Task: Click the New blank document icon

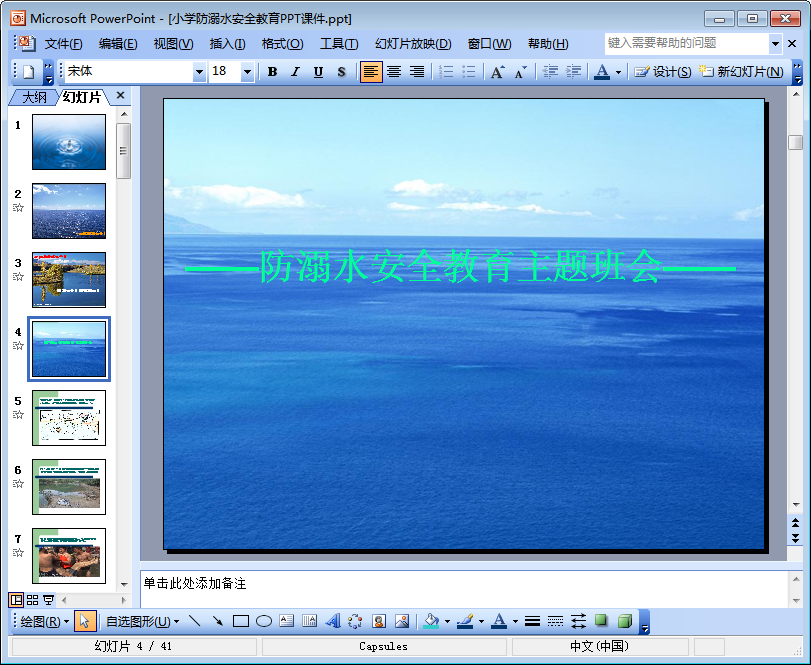Action: pyautogui.click(x=29, y=72)
